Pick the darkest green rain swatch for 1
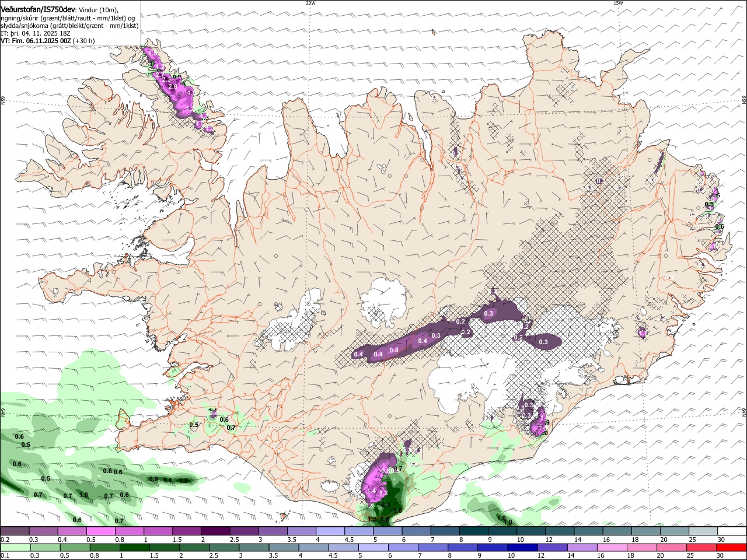This screenshot has width=747, height=560. (135, 547)
